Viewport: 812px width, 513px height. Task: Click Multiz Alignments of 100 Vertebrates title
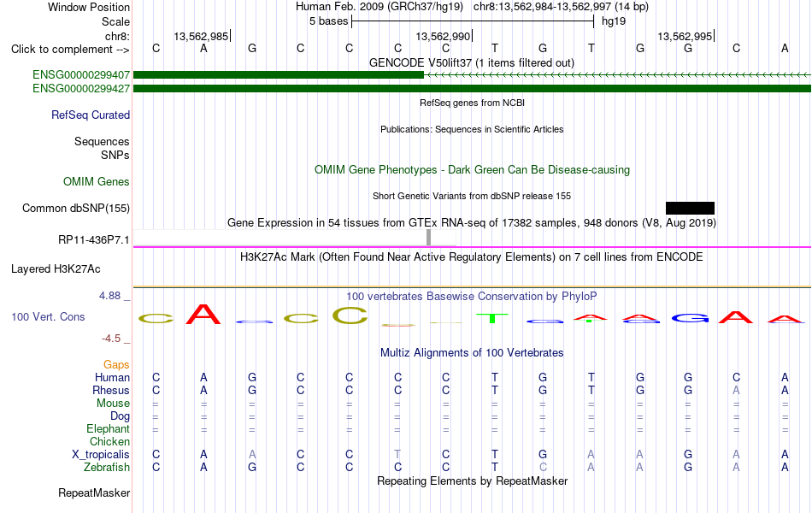(471, 353)
